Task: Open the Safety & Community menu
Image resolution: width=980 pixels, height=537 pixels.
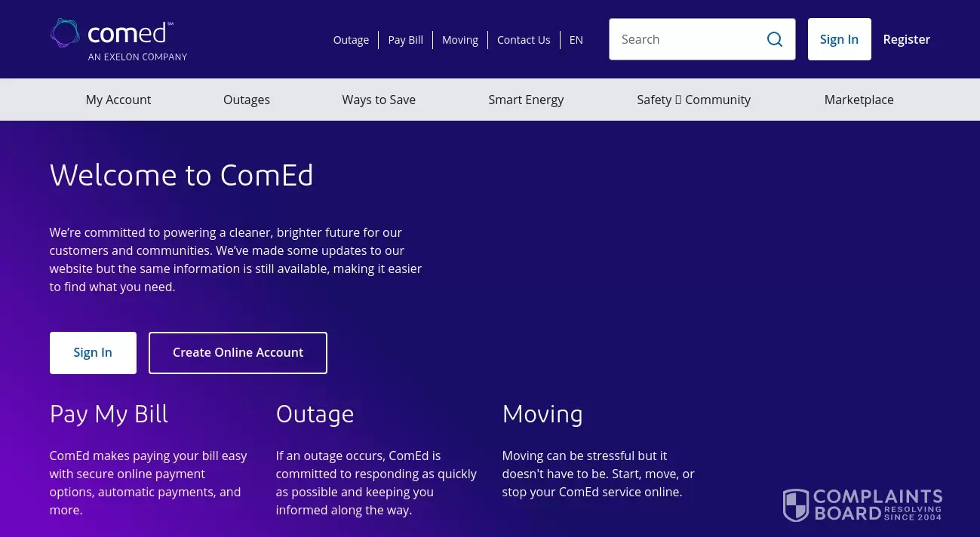Action: tap(693, 99)
